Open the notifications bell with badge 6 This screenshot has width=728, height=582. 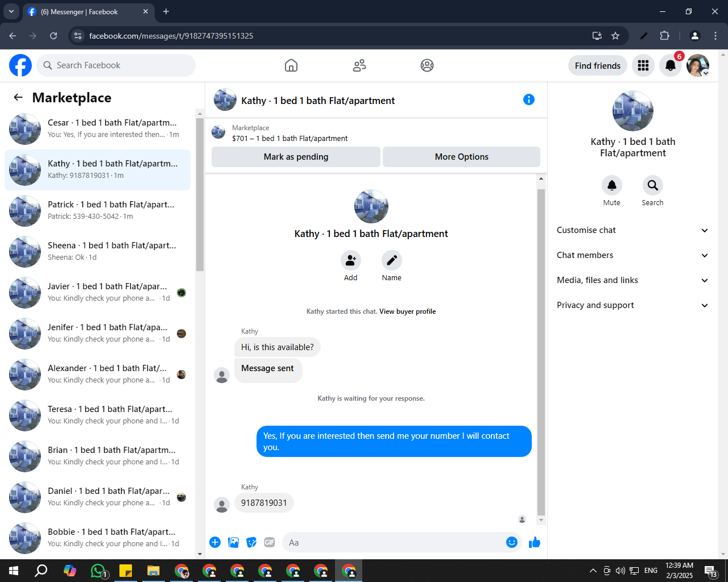[671, 65]
